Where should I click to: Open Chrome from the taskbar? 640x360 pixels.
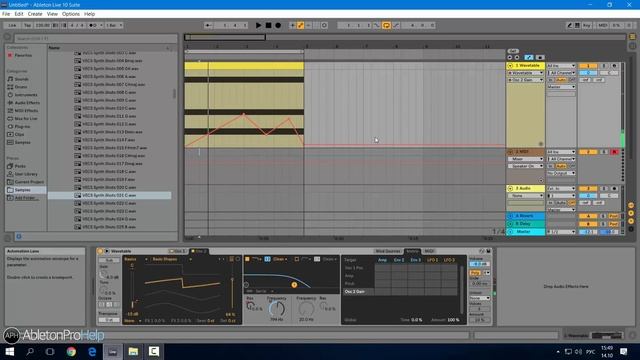pos(71,351)
